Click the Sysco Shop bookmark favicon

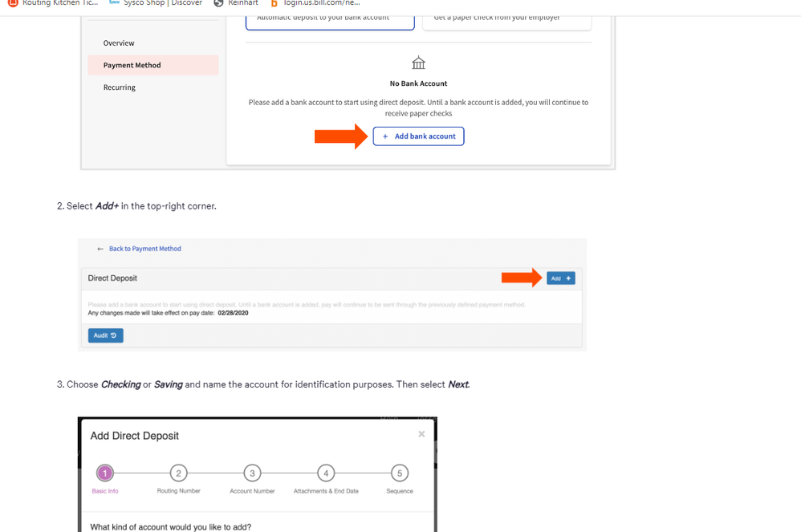(114, 3)
